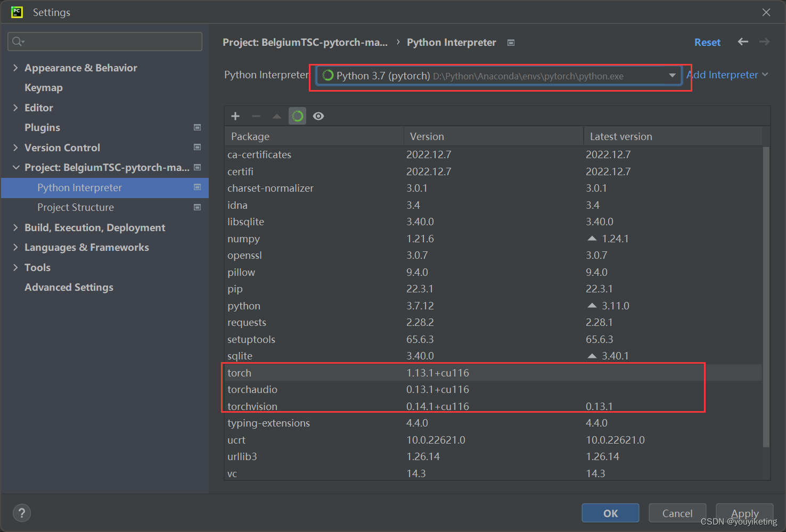This screenshot has height=532, width=786.
Task: Open the Python Interpreter dropdown
Action: (x=499, y=76)
